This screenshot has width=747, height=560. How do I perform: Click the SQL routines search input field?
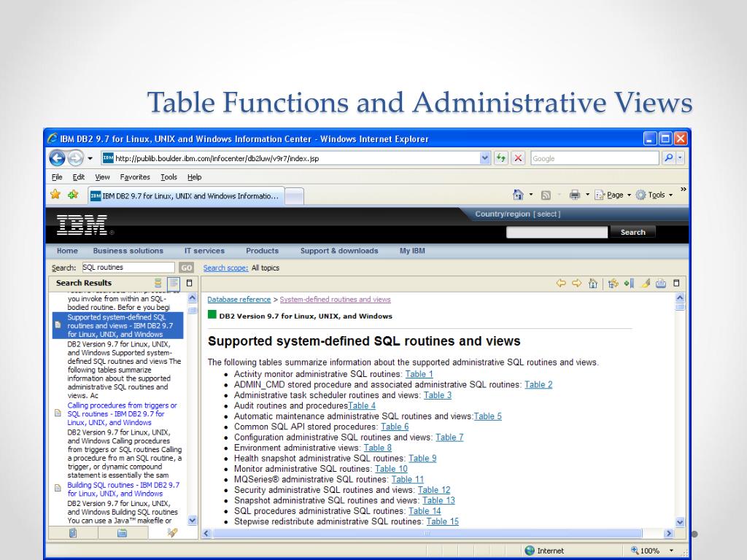tap(128, 267)
